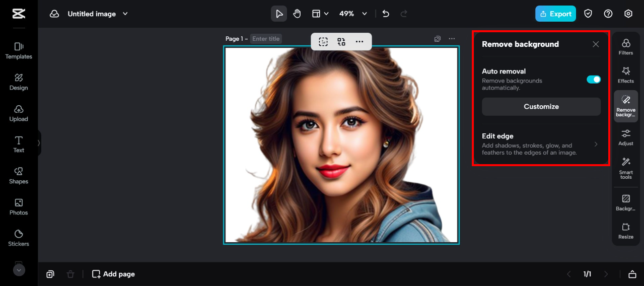Viewport: 644px width, 286px height.
Task: Collapse the left panel handle
Action: [39, 143]
